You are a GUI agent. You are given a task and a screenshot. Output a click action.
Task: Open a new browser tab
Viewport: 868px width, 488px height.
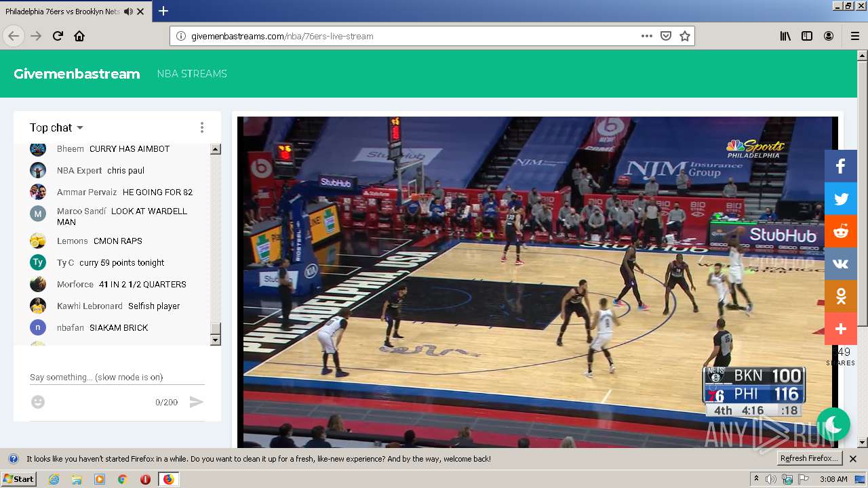pyautogui.click(x=163, y=11)
